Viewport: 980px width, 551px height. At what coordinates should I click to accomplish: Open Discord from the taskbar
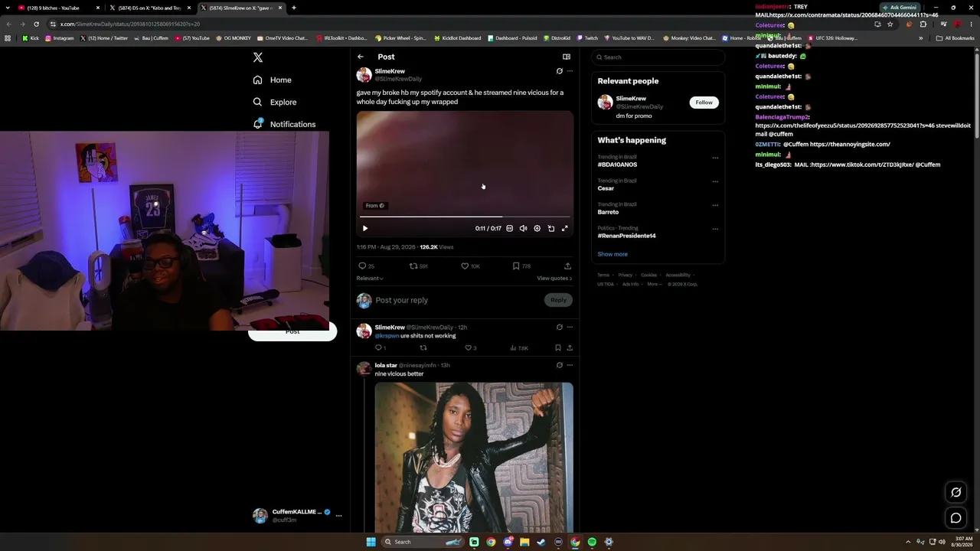[508, 542]
